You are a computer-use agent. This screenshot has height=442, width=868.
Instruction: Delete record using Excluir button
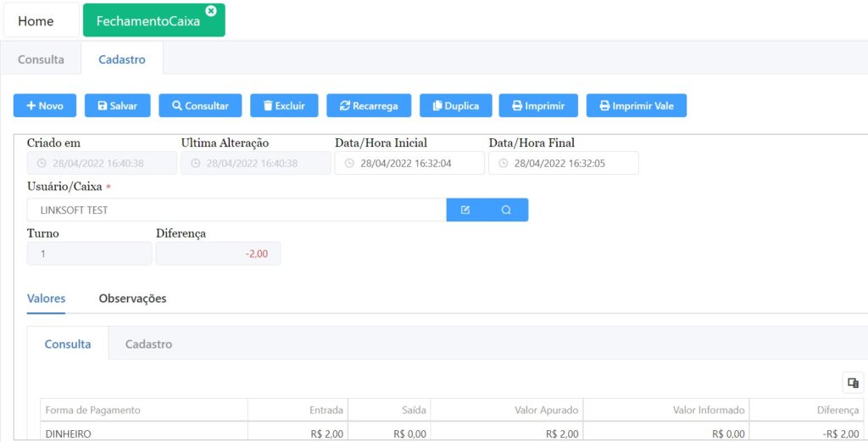(284, 106)
